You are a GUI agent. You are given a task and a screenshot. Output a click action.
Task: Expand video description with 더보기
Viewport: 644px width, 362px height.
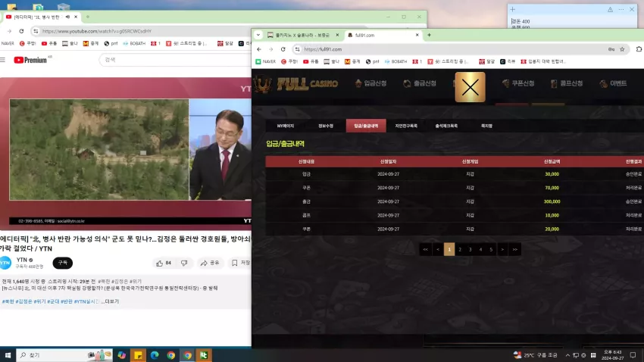coord(111,301)
